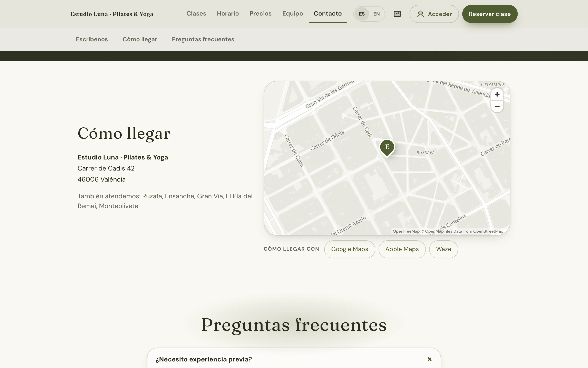Click the RUSSAFA label on the map
588x368 pixels.
(x=425, y=153)
